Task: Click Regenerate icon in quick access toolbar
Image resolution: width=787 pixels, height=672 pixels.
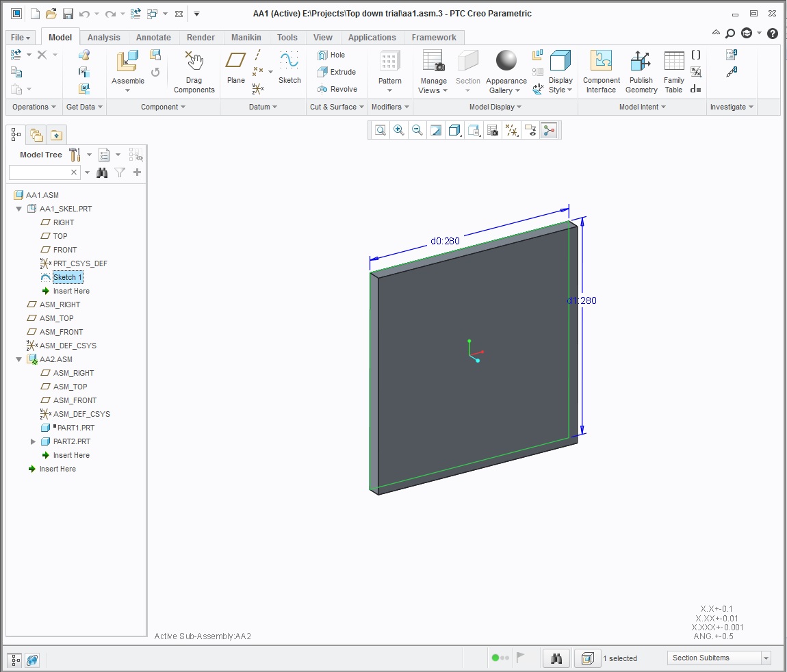Action: point(135,14)
